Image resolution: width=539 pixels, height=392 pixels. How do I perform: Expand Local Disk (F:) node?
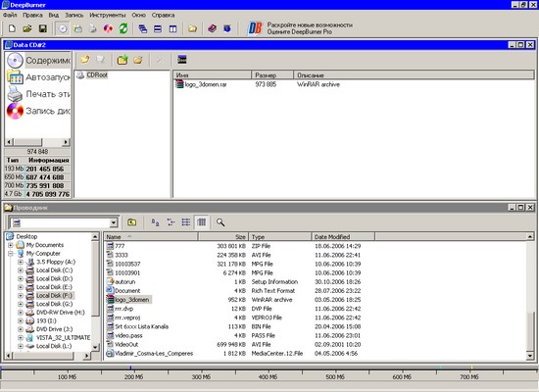pyautogui.click(x=21, y=296)
